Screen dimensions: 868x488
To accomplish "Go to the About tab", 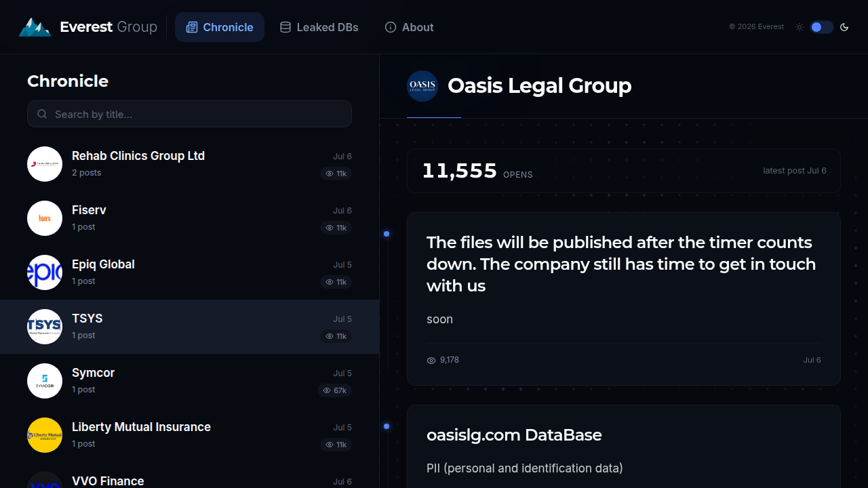I will (409, 27).
